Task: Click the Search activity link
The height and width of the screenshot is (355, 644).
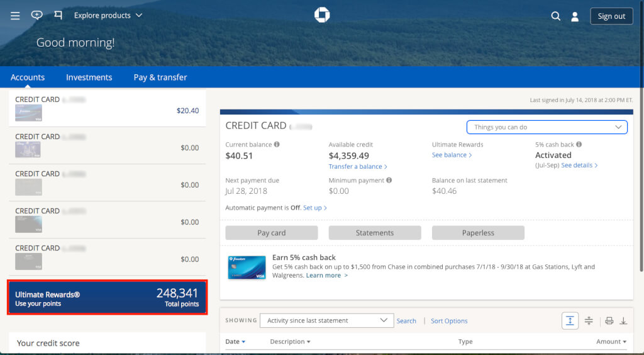Action: pos(406,321)
